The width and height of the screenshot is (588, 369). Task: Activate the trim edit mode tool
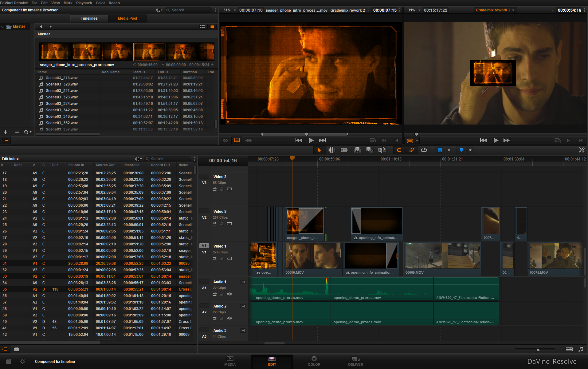tap(331, 150)
